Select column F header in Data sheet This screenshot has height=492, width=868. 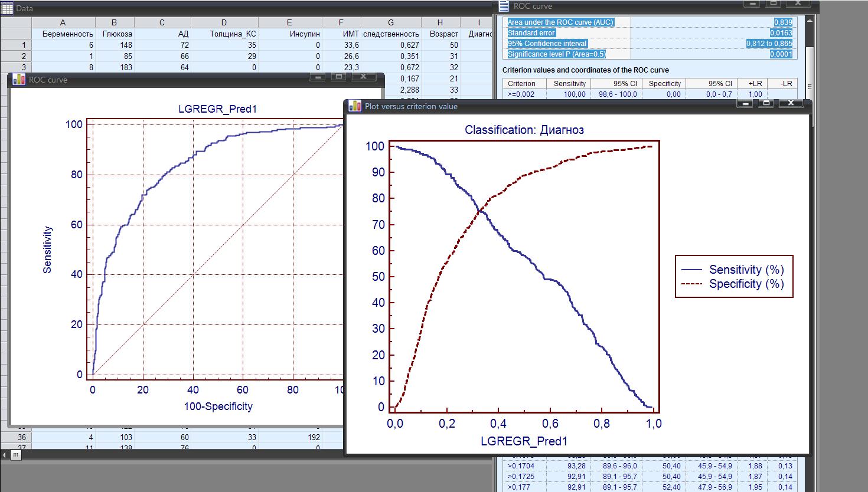click(x=341, y=22)
